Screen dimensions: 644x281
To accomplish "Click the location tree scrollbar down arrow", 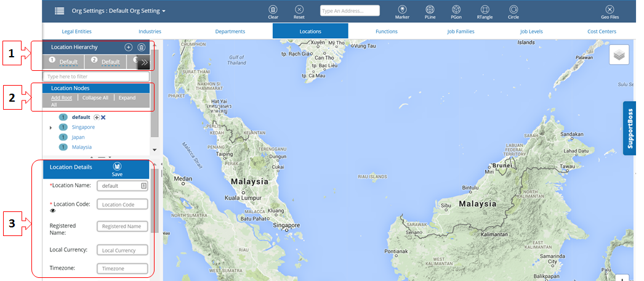I will (155, 150).
